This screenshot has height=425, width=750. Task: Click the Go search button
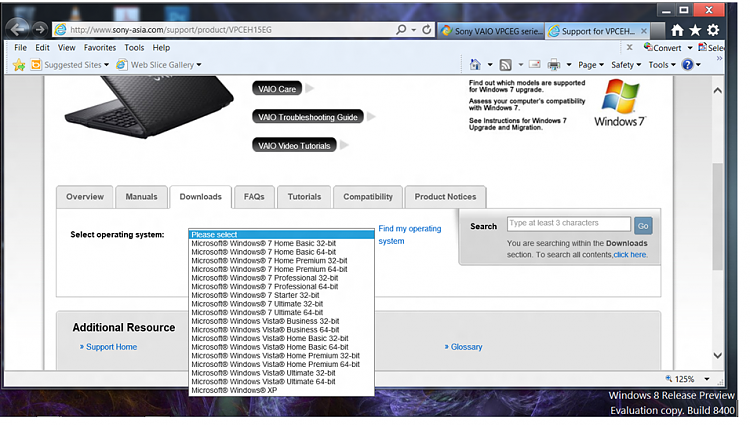pos(643,226)
